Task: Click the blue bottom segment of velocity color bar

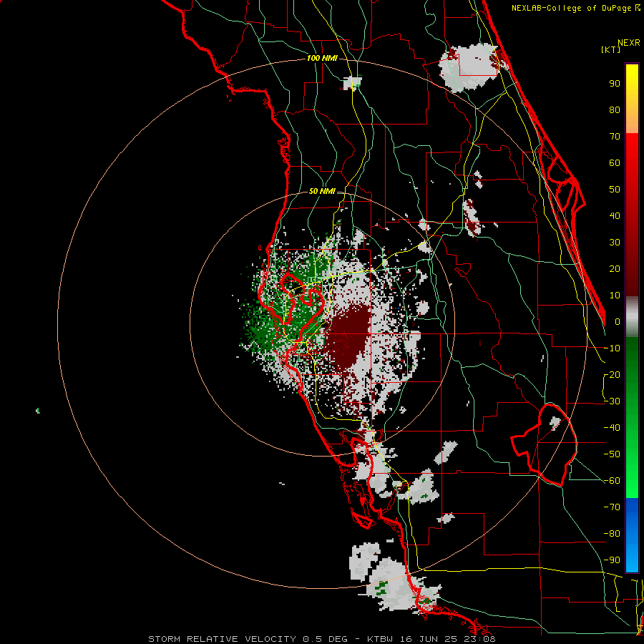Action: point(632,535)
